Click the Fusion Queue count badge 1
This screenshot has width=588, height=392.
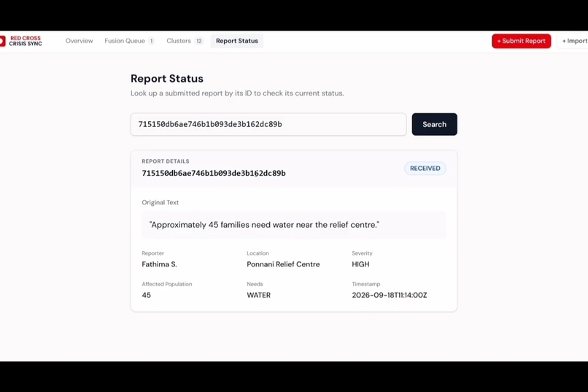tap(151, 41)
